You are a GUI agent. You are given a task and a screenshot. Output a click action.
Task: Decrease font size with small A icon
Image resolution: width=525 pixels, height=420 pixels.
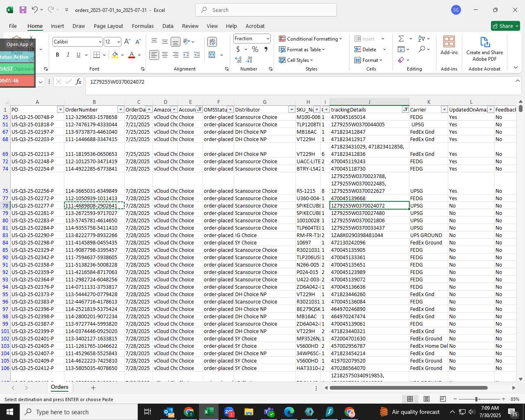[x=138, y=42]
